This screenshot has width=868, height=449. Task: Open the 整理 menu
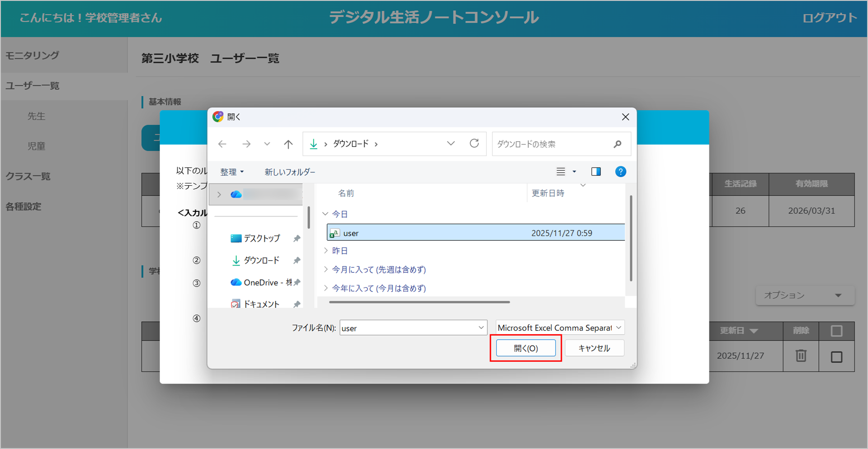(x=231, y=172)
